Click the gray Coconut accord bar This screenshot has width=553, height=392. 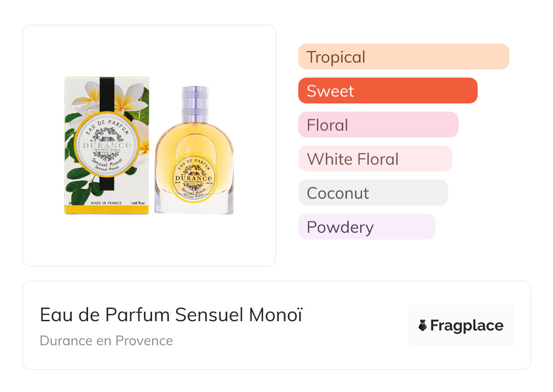pos(373,193)
